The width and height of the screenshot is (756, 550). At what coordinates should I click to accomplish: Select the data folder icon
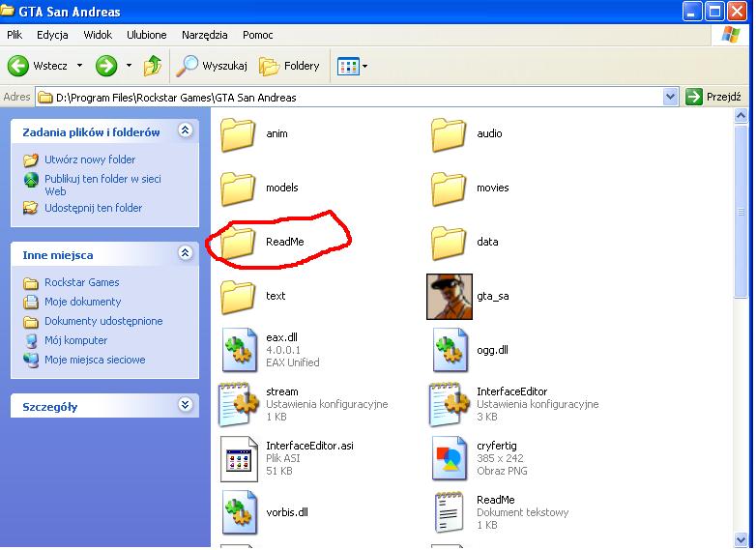pos(449,243)
